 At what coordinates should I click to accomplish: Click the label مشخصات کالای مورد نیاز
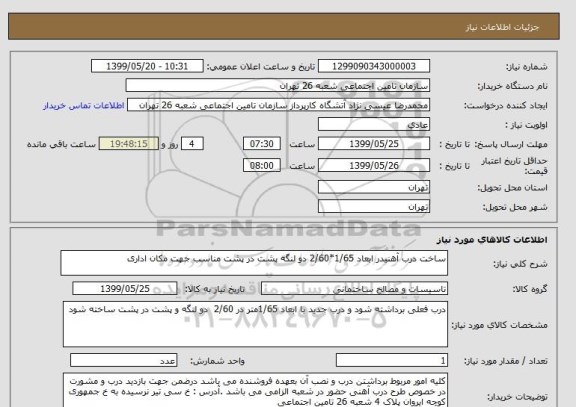(500, 325)
